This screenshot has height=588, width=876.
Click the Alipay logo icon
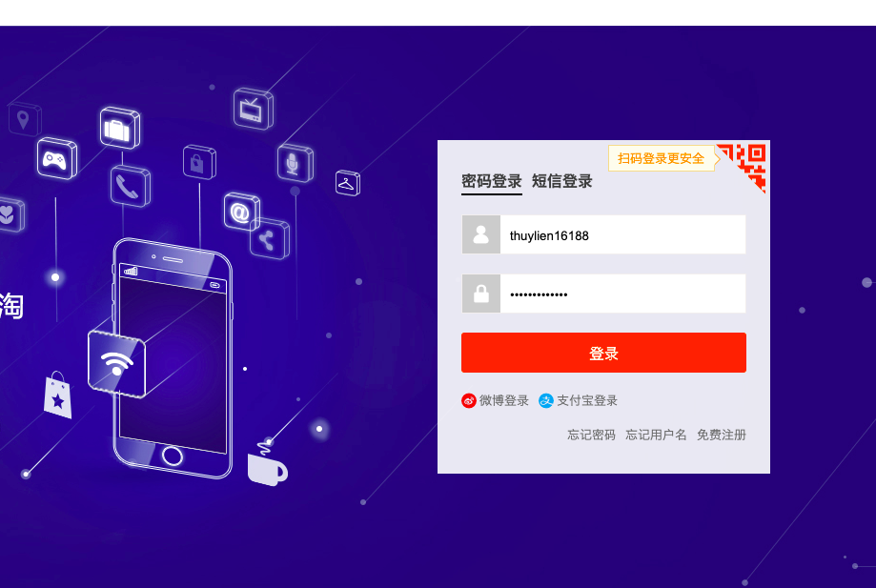click(546, 400)
